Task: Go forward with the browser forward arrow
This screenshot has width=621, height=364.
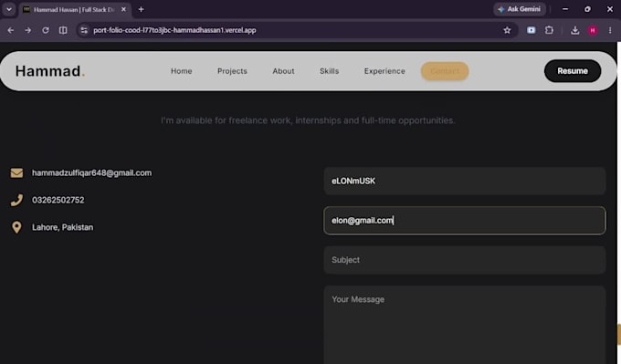Action: 28,30
